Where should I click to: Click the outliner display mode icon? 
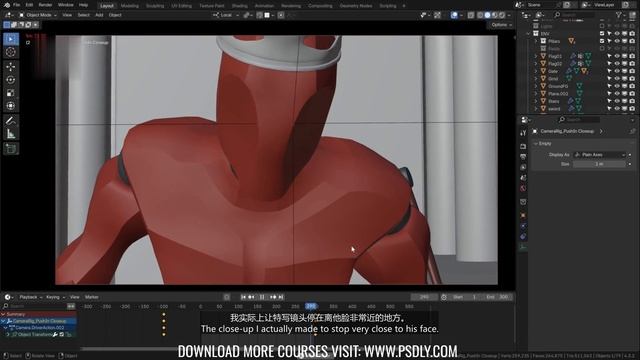(540, 15)
